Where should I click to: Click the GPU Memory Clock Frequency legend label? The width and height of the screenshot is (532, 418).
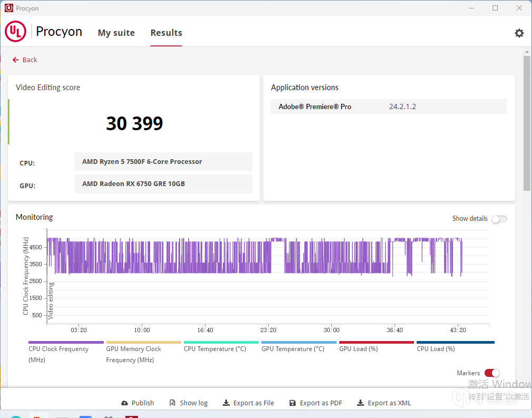[133, 354]
